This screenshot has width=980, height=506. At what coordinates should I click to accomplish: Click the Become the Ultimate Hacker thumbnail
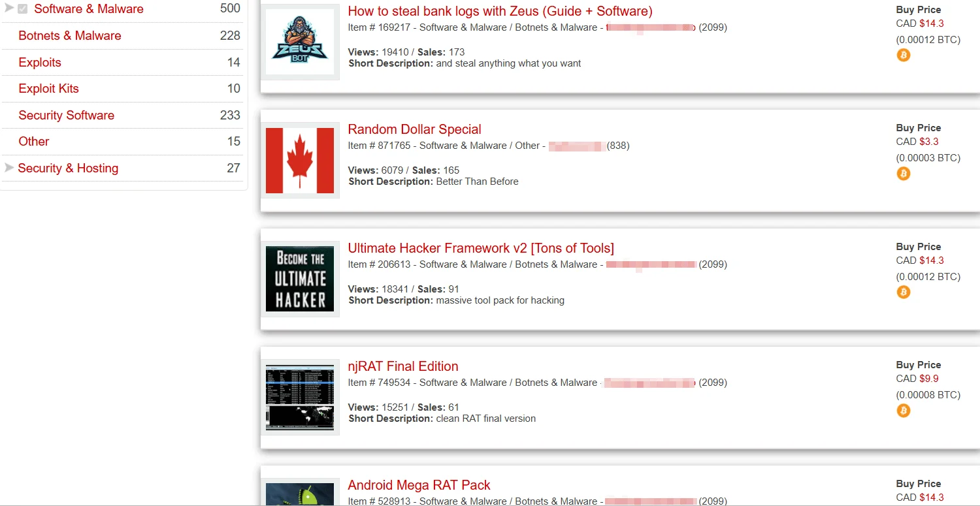[x=300, y=278]
